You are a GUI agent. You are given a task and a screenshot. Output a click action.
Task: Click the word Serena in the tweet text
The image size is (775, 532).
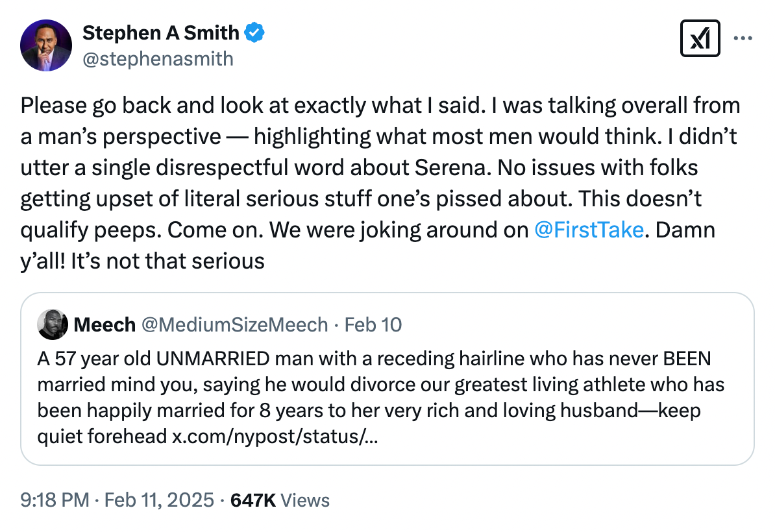pos(451,167)
